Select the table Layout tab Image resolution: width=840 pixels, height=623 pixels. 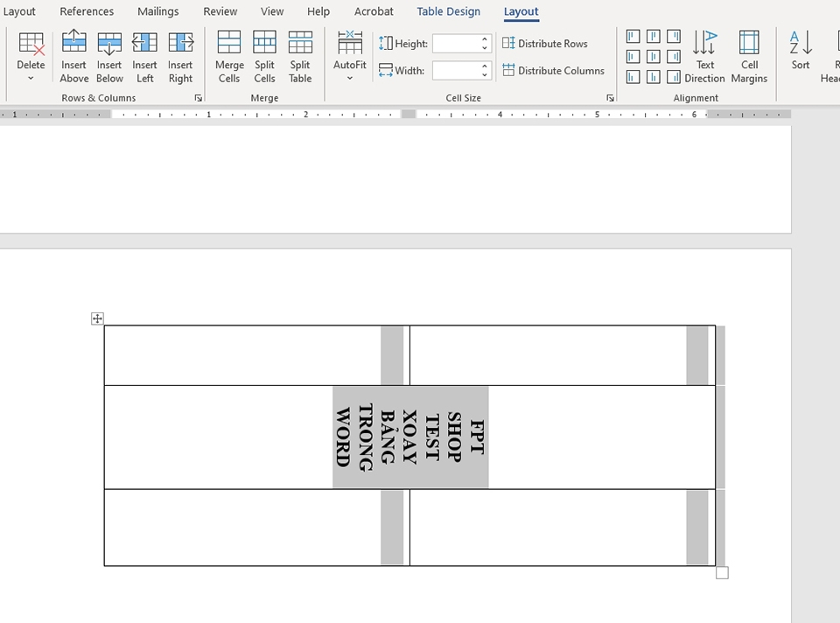[521, 11]
